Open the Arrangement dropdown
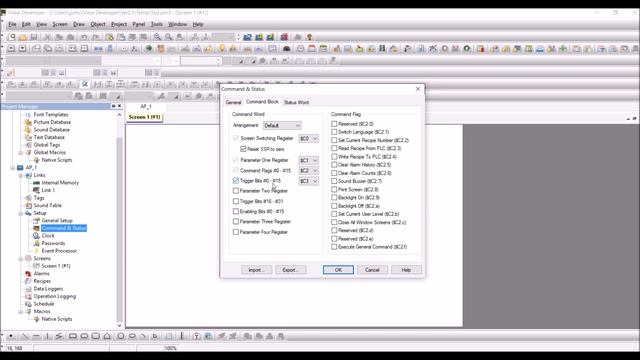Screen dimensions: 640x360 (282, 125)
